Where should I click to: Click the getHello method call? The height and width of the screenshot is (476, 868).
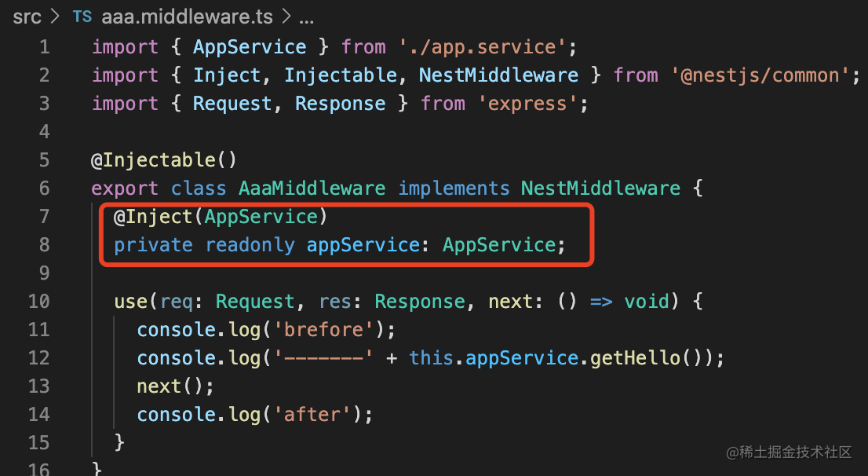click(635, 358)
